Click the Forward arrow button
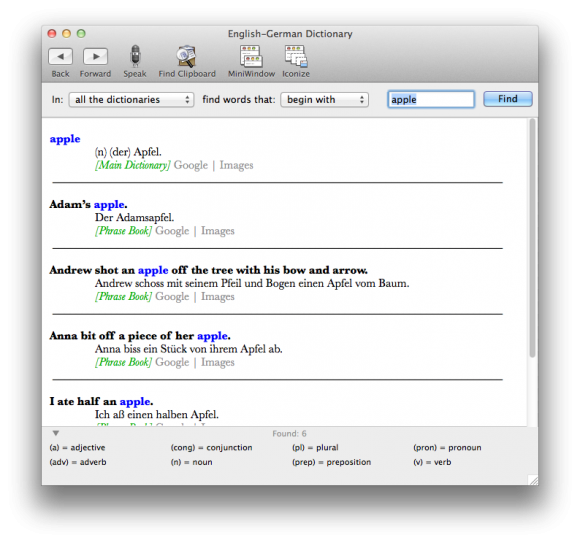Viewport: 580px width, 543px height. (95, 57)
